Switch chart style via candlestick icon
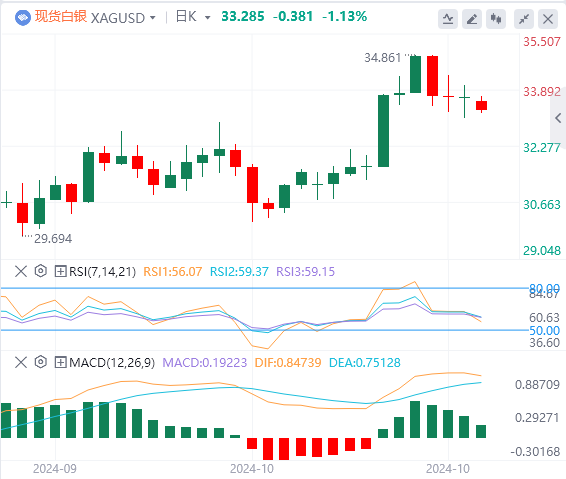 point(496,19)
